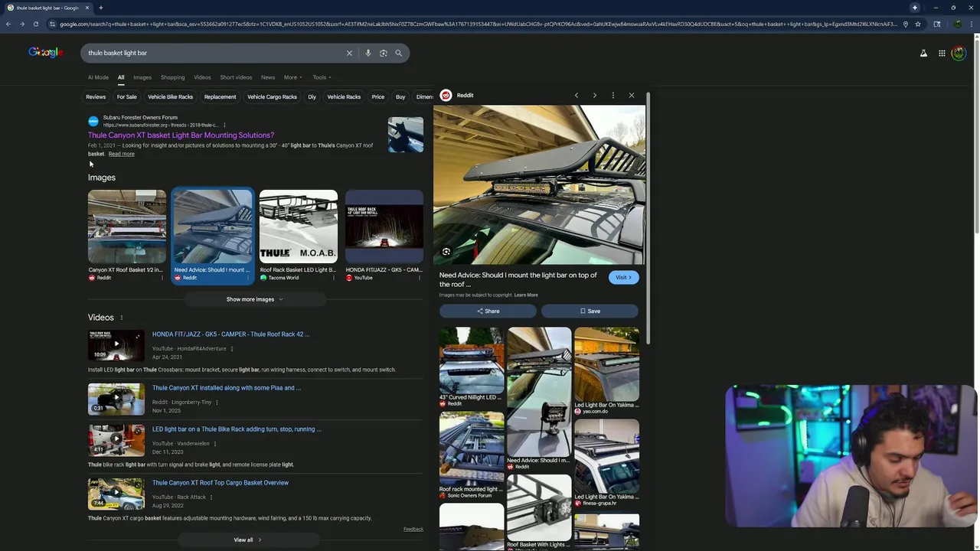Screen dimensions: 980x551
Task: Open LED light bar on Thule Bike Rack link
Action: tap(237, 429)
